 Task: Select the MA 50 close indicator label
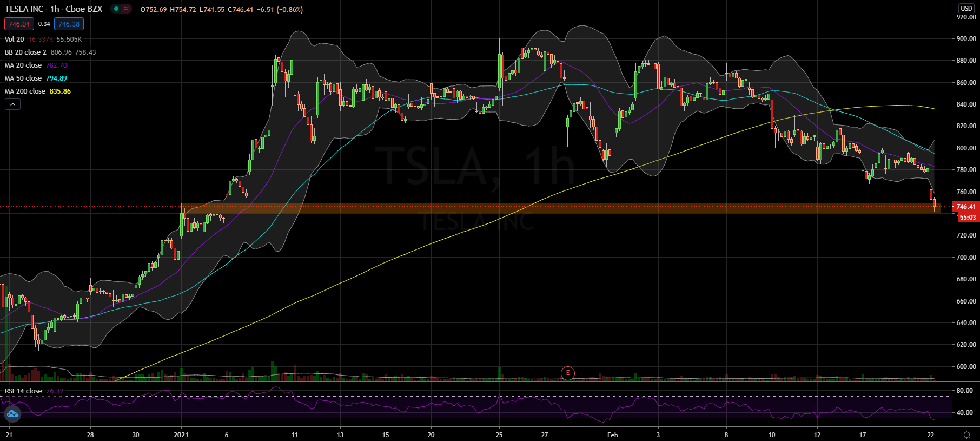23,78
